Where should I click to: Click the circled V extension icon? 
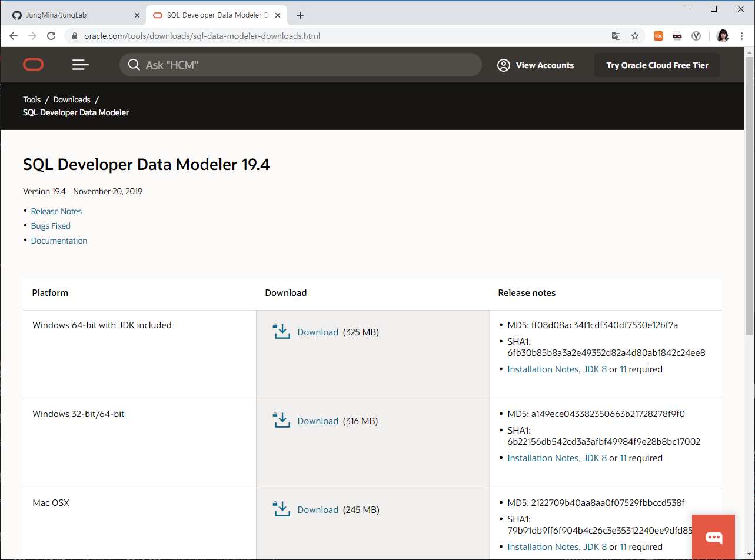coord(696,36)
